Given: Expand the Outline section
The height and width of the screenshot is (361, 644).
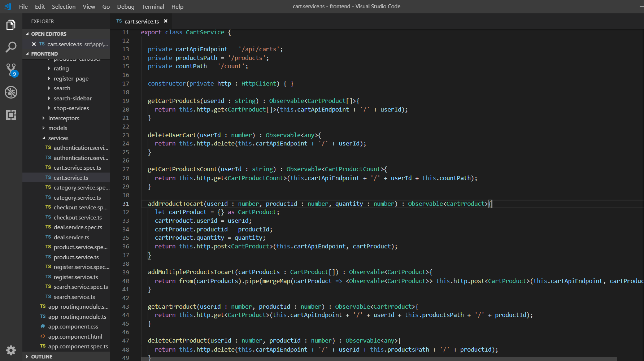Looking at the screenshot, I should pos(27,357).
